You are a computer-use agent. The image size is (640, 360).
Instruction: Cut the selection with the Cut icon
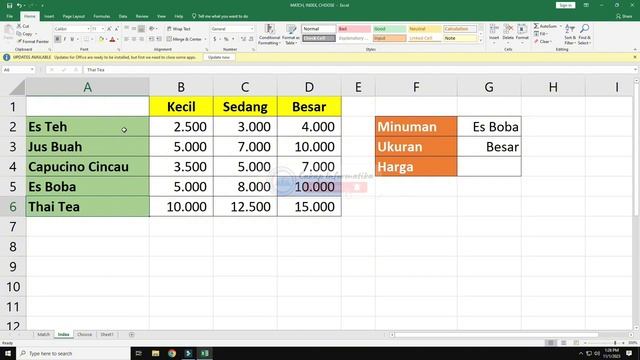coord(19,26)
